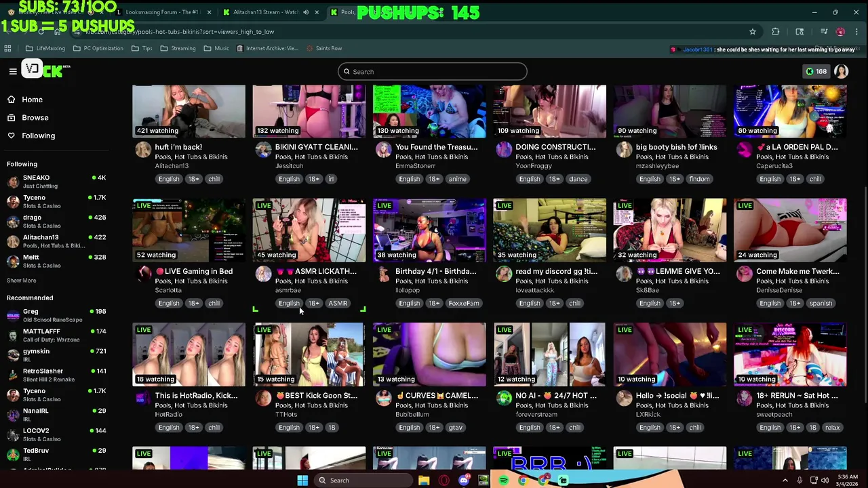Open the Saints Row bookmark
868x488 pixels.
point(324,48)
